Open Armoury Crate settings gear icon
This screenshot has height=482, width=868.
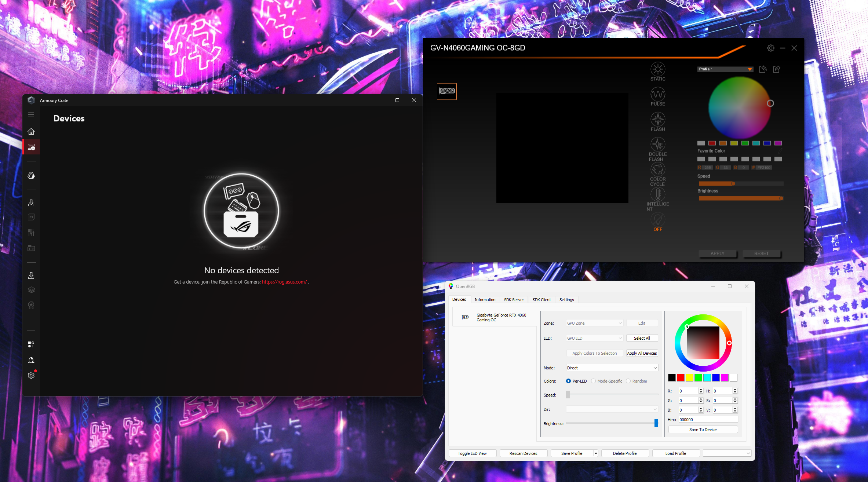(x=31, y=375)
